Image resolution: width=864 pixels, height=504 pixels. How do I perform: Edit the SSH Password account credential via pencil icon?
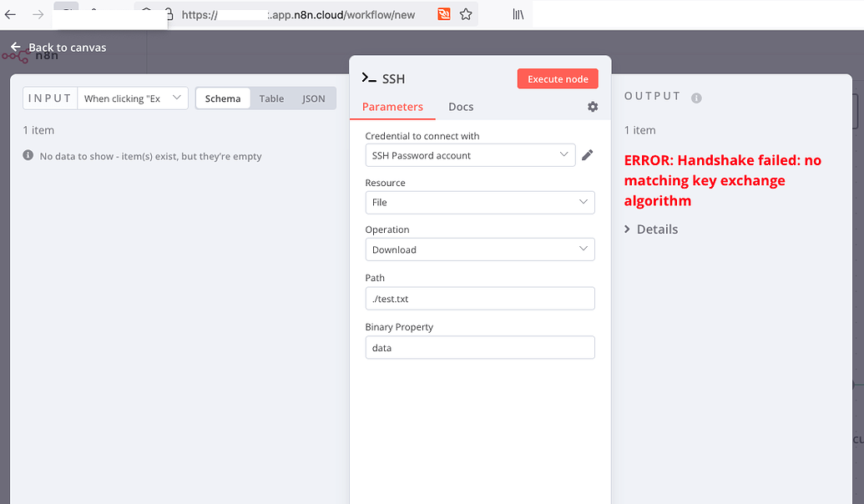(588, 154)
